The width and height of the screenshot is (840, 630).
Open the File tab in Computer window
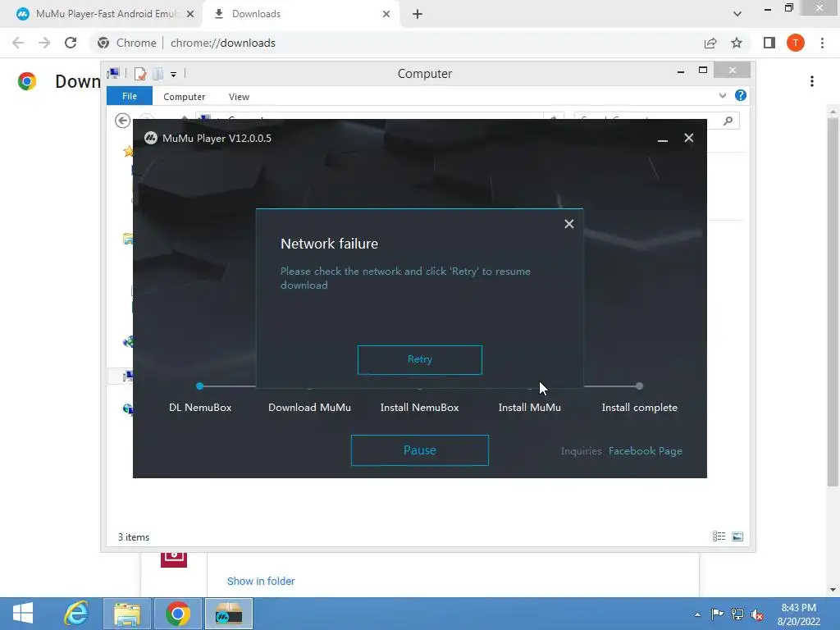(129, 96)
